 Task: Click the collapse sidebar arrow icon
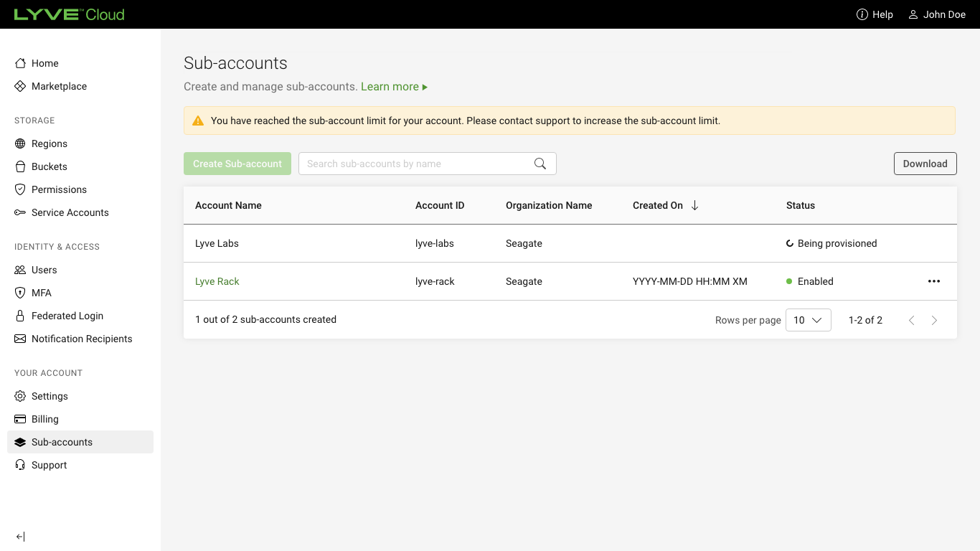(20, 537)
